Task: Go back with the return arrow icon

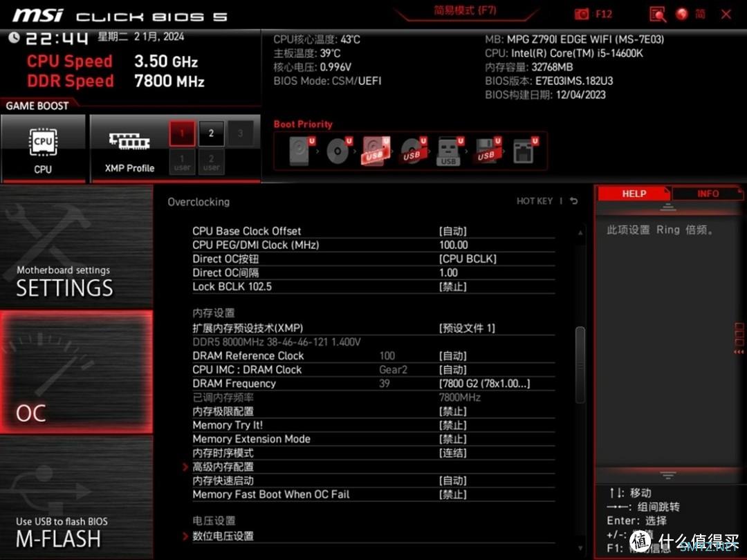Action: 574,201
